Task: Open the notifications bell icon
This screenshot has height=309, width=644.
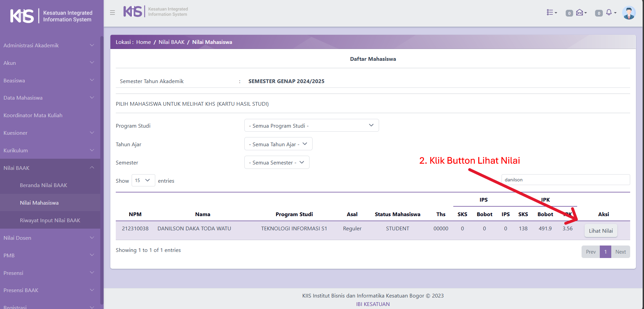Action: (x=610, y=13)
